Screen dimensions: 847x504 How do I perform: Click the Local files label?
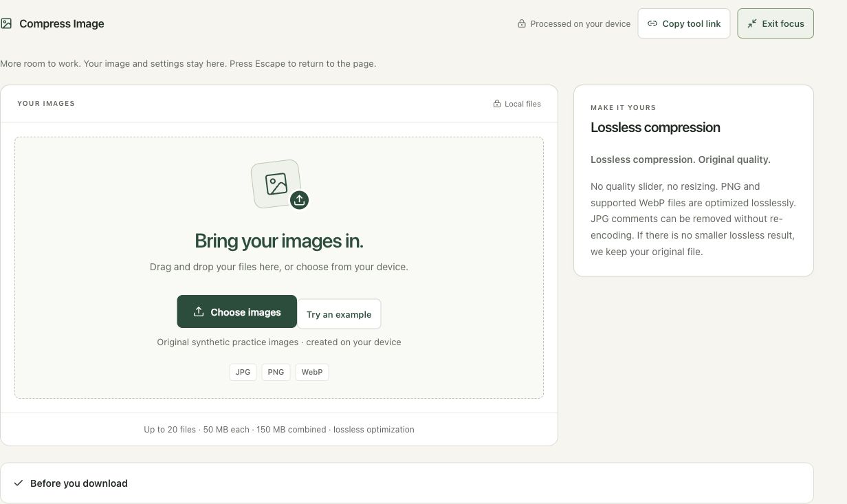(522, 104)
